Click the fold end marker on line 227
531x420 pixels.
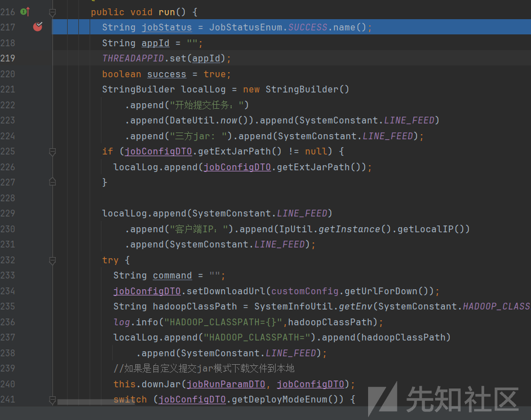pyautogui.click(x=52, y=182)
